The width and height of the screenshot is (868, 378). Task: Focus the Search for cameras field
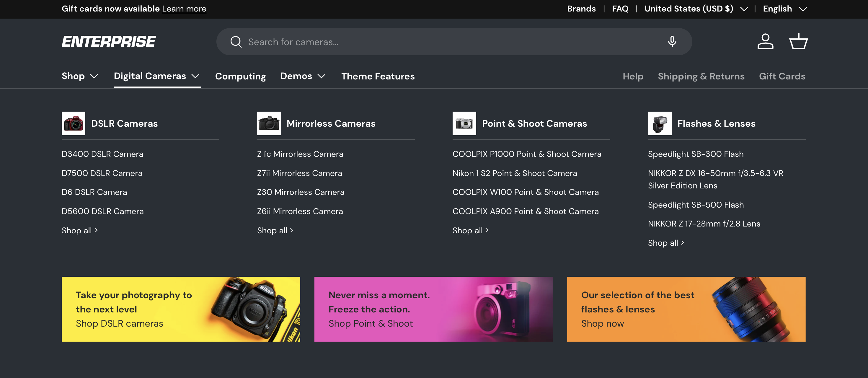tap(454, 42)
